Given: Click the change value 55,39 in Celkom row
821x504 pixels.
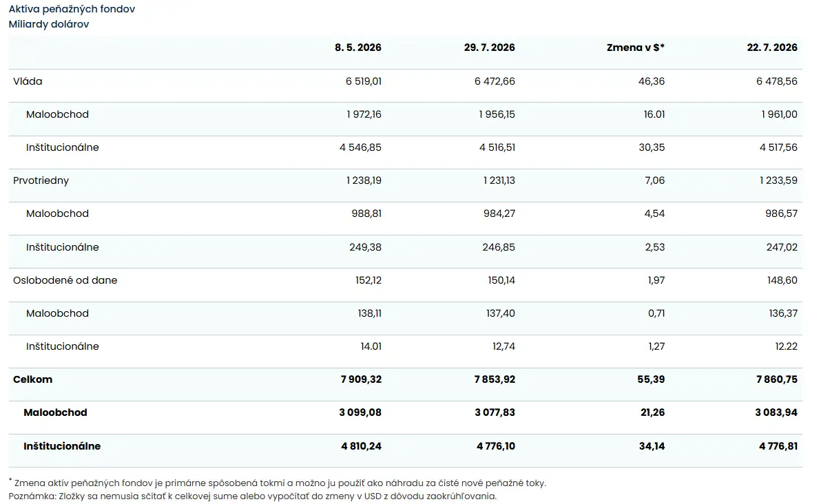Looking at the screenshot, I should point(651,379).
